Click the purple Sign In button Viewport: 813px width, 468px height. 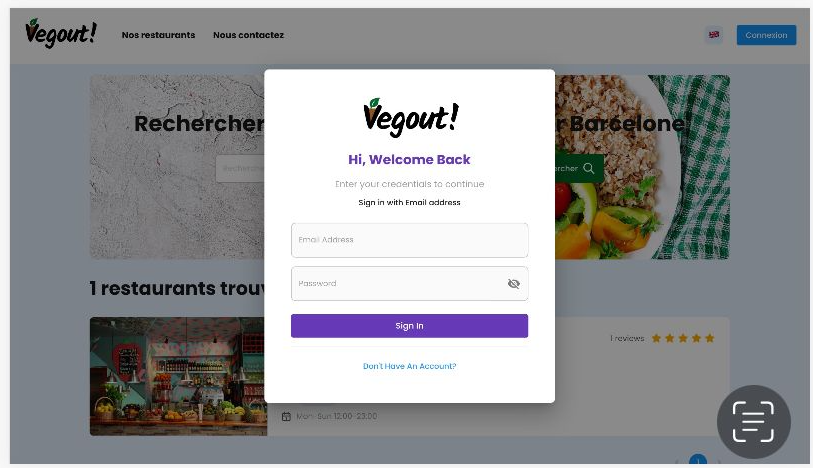click(x=410, y=325)
